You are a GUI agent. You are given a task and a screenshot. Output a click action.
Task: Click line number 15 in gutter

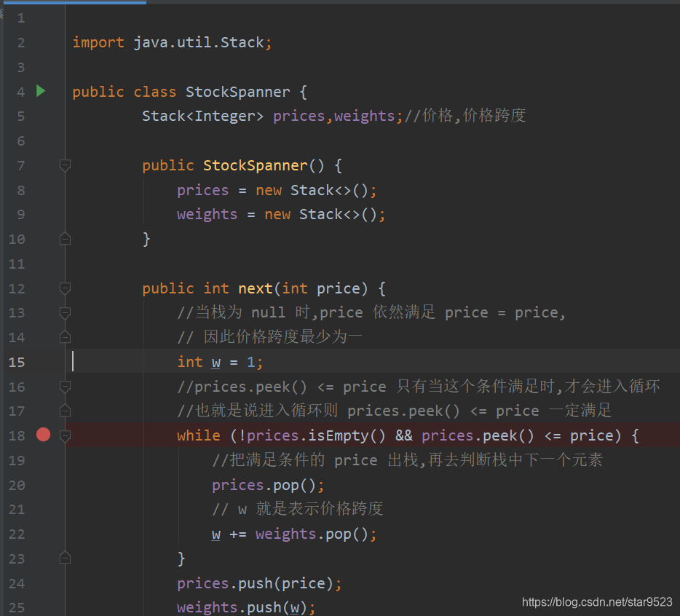17,362
